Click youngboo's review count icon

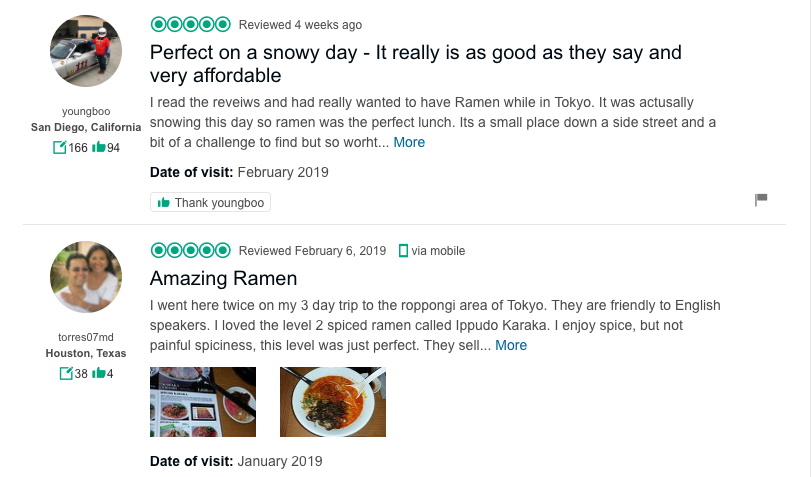[59, 147]
